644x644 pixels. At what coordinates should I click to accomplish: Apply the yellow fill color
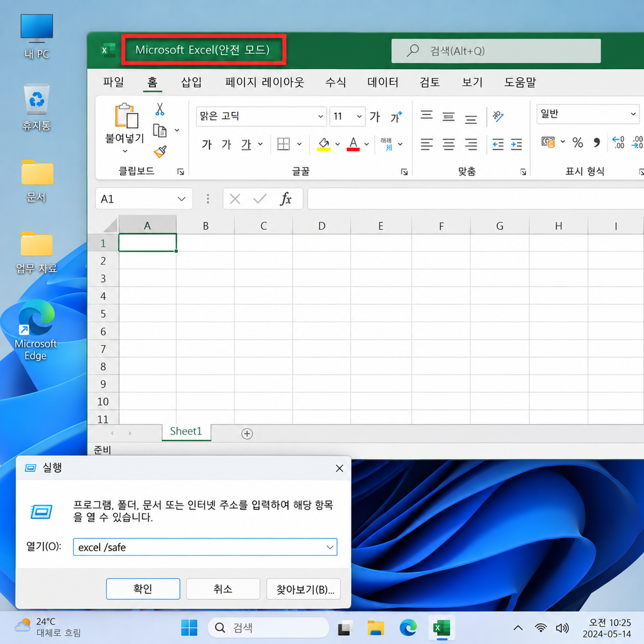click(324, 144)
